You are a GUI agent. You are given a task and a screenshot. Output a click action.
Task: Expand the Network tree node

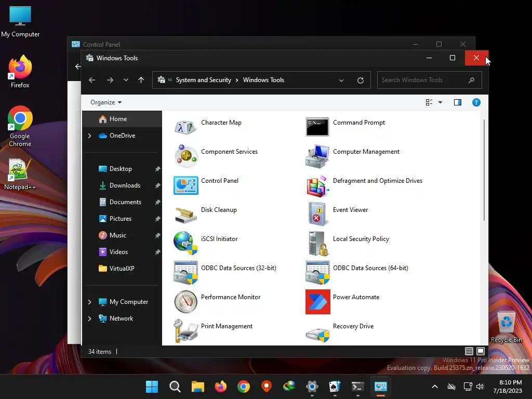pos(89,318)
